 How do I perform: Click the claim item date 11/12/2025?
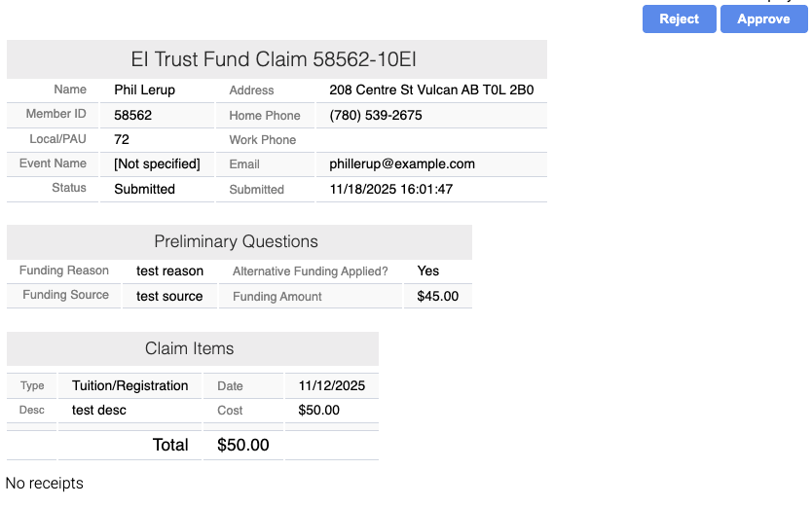[x=332, y=386]
